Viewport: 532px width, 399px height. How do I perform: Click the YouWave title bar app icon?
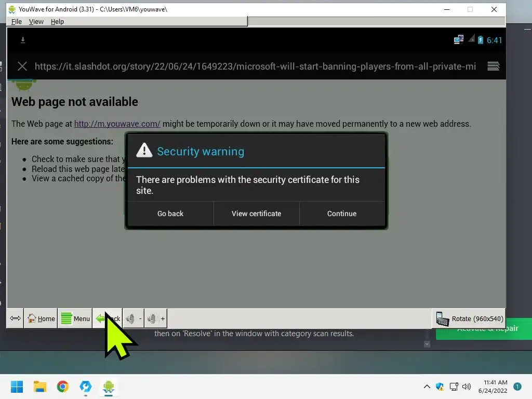coord(12,9)
